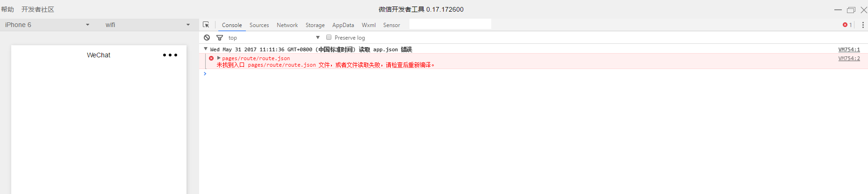Expand the pages/route/route.json error entry

[x=218, y=58]
